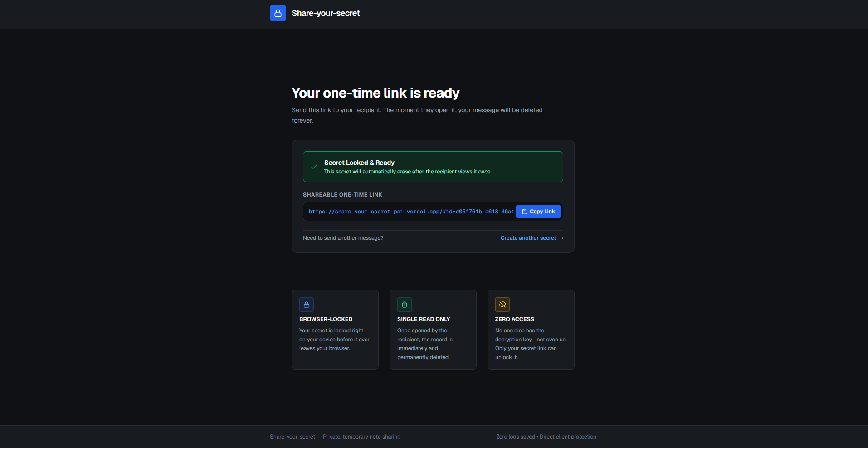
Task: Go to Share-your-secret home title
Action: click(326, 13)
